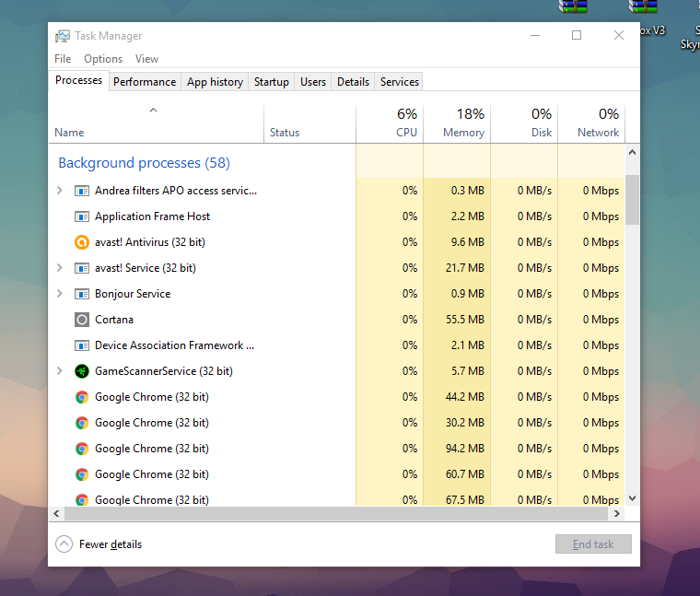Open the Options menu
Image resolution: width=700 pixels, height=596 pixels.
103,59
